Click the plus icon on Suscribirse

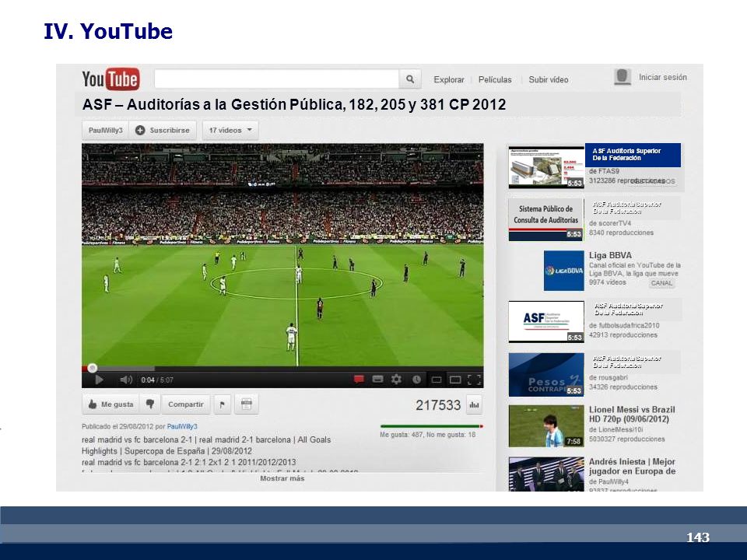(140, 130)
